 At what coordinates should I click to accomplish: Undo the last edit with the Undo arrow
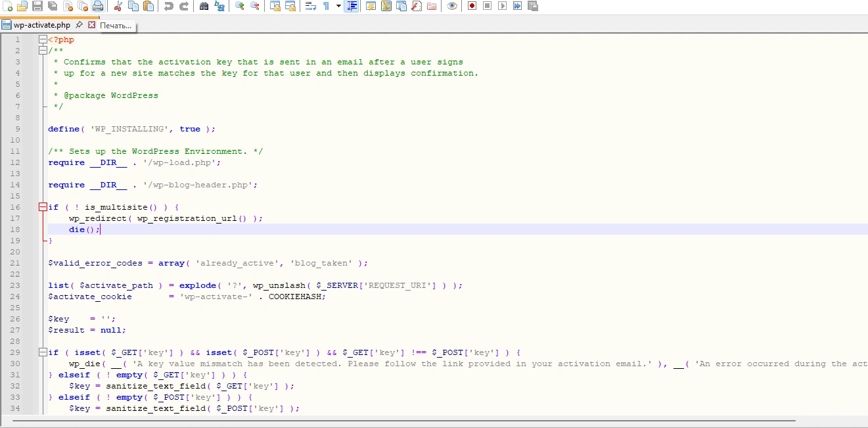click(x=168, y=6)
